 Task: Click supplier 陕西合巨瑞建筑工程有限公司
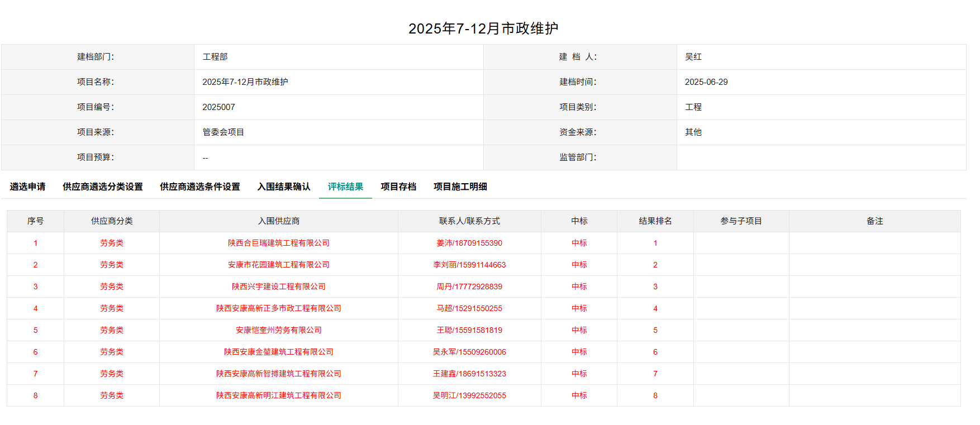(x=278, y=243)
